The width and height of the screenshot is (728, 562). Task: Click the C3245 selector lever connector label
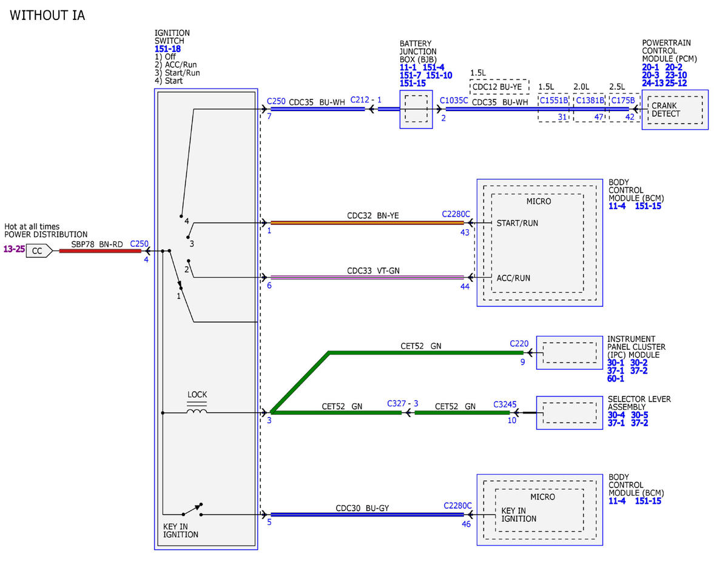click(x=505, y=404)
